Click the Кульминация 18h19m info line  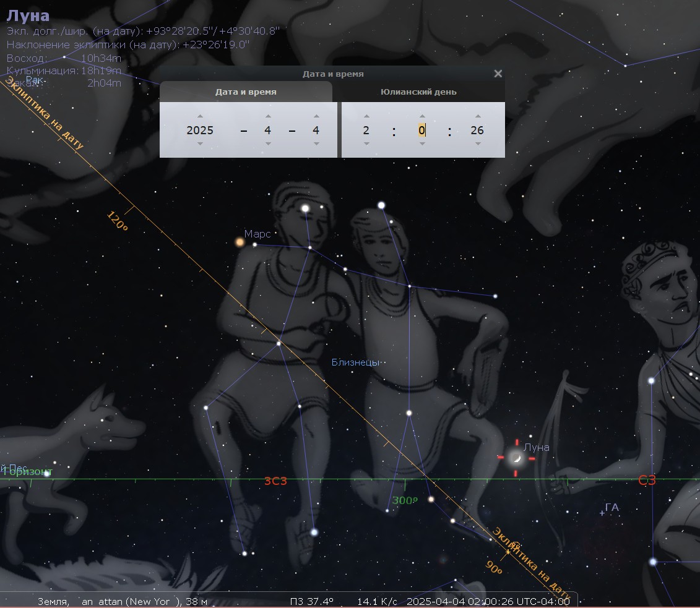[64, 71]
